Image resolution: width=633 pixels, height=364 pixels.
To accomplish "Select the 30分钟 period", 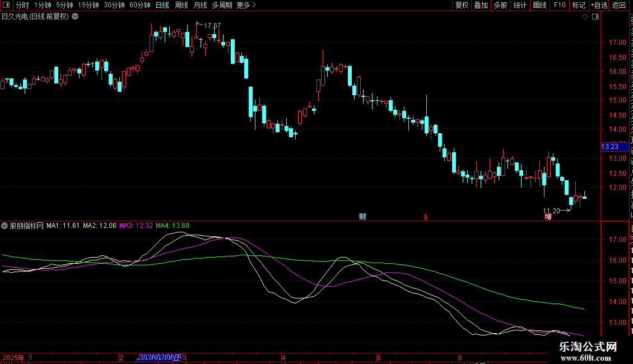I will coord(114,5).
